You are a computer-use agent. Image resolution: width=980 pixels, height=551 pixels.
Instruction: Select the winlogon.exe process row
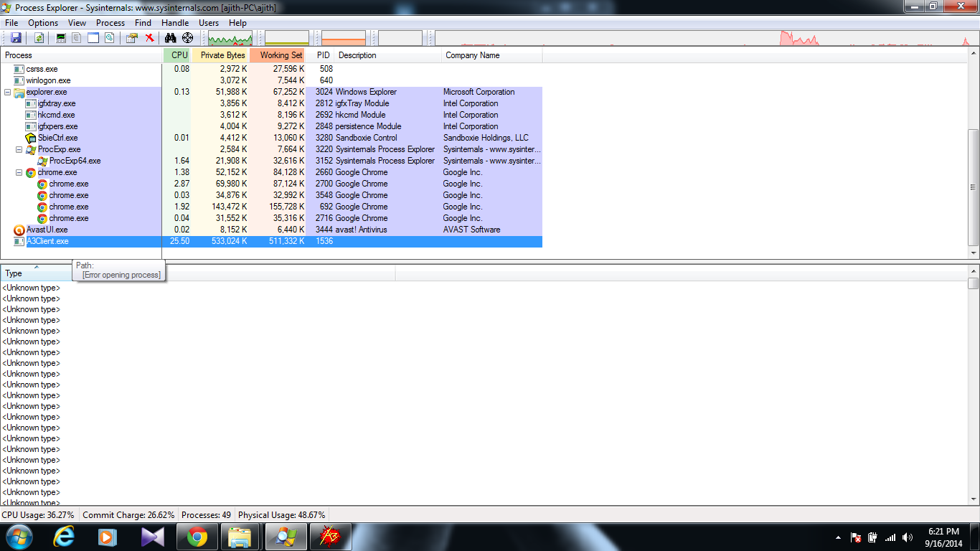coord(271,80)
